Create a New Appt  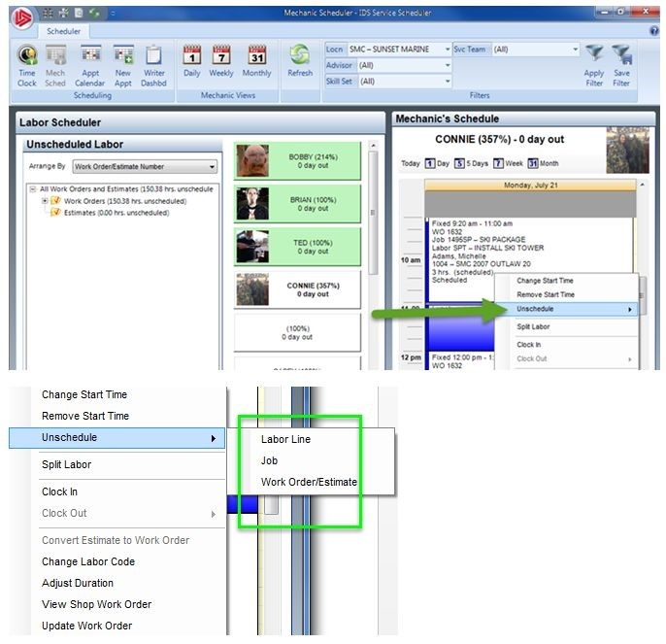coord(123,66)
